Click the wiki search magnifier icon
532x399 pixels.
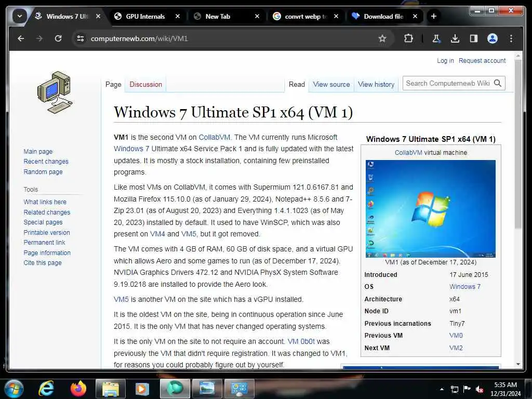(x=498, y=83)
